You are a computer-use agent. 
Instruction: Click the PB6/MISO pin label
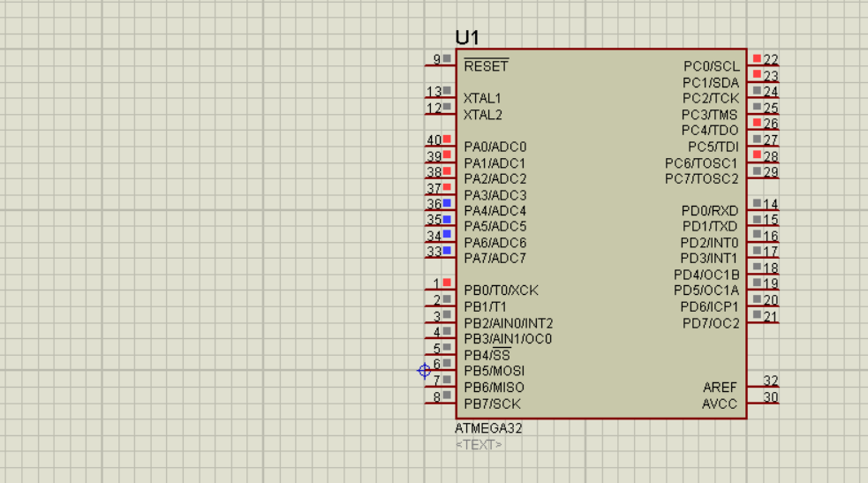coord(494,388)
